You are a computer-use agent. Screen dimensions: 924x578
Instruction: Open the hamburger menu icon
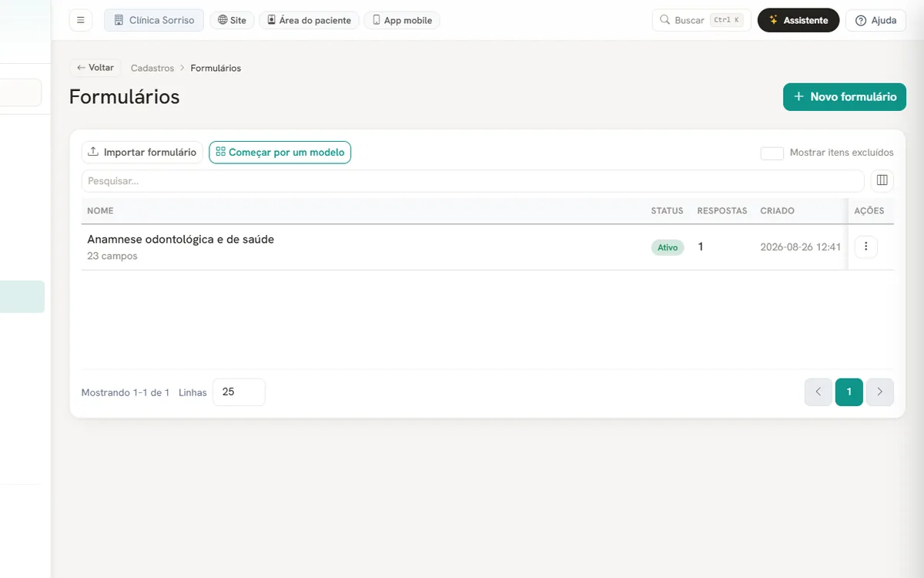point(81,20)
